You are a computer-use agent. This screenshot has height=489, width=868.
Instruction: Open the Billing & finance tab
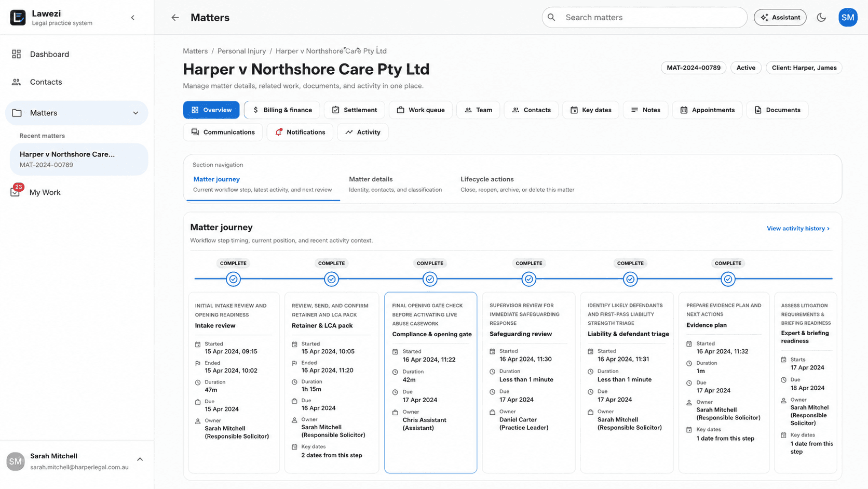(282, 110)
